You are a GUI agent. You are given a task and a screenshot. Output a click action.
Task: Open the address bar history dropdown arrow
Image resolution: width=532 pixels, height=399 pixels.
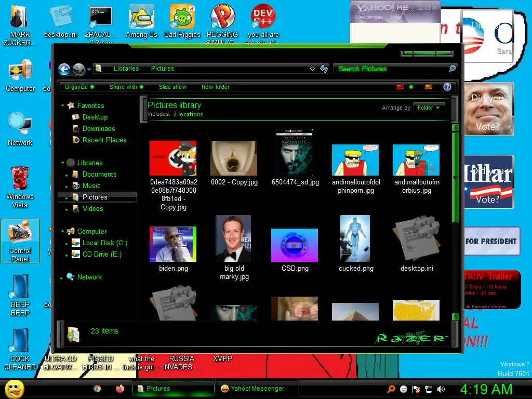click(312, 69)
